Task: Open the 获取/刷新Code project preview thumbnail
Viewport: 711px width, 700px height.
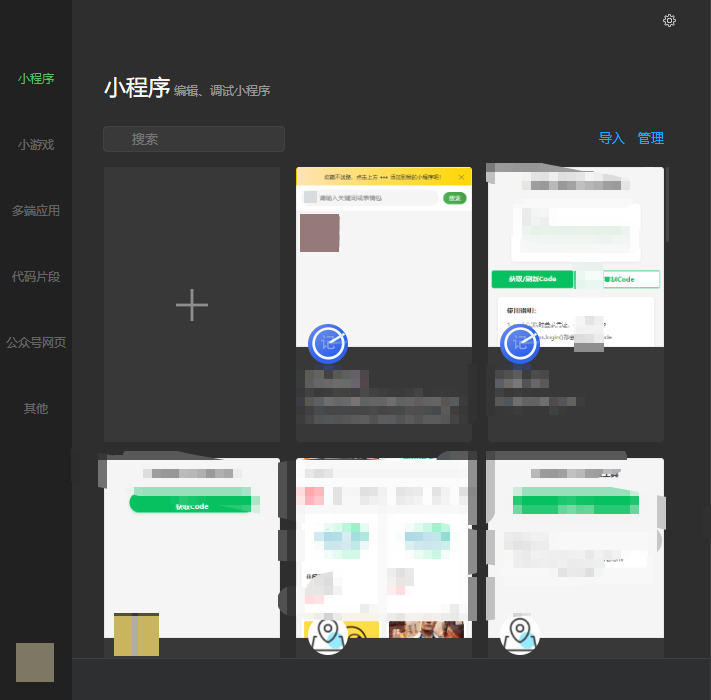Action: click(575, 250)
